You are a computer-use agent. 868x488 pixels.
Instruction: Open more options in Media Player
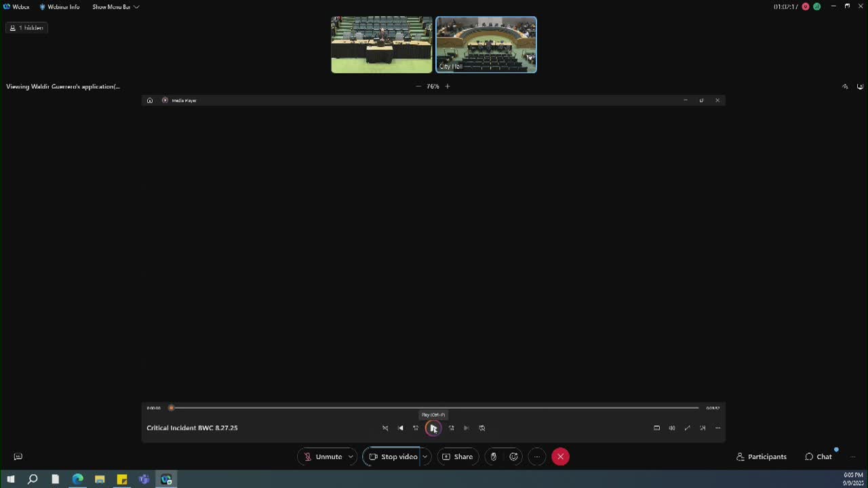click(717, 428)
